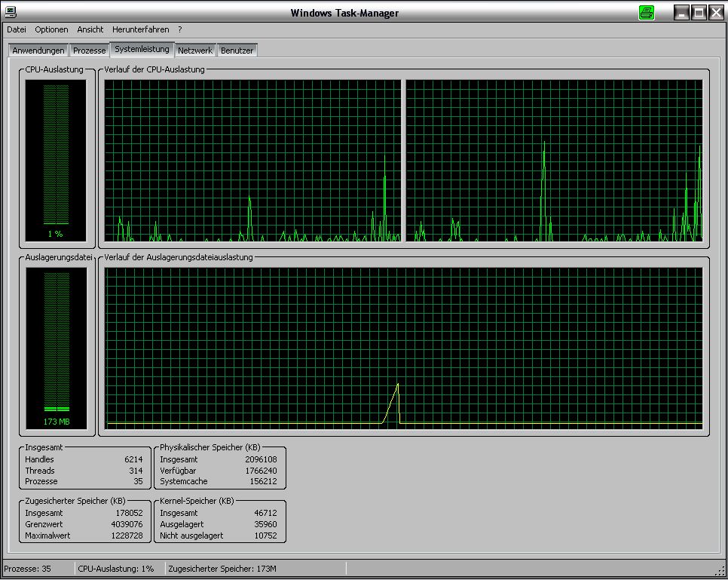The width and height of the screenshot is (728, 580).
Task: Click the Ausgelagert value 35960
Action: 265,524
